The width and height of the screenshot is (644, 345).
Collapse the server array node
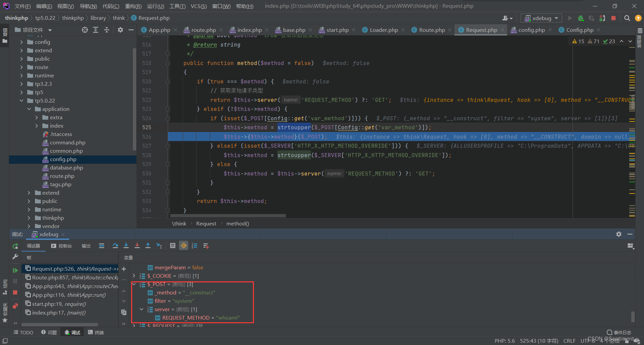[142, 309]
